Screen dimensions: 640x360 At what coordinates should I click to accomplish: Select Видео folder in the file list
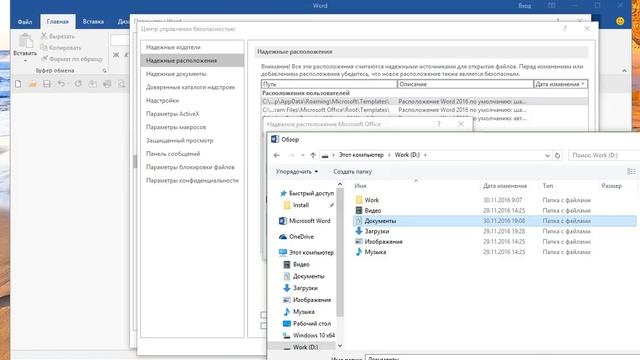click(373, 211)
